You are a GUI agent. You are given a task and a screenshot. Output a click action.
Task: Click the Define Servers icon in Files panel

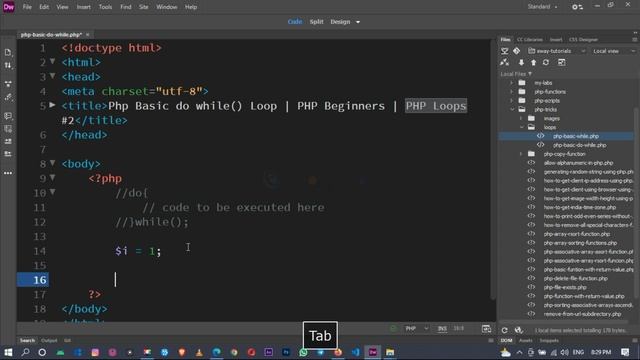tap(504, 51)
